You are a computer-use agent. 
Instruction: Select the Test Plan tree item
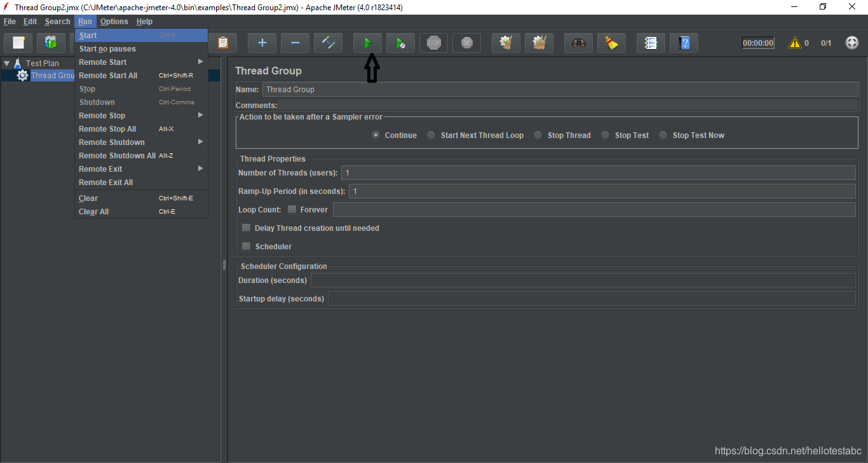tap(42, 64)
